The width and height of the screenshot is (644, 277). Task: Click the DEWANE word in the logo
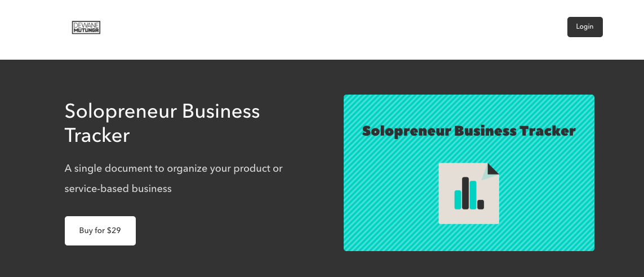86,25
